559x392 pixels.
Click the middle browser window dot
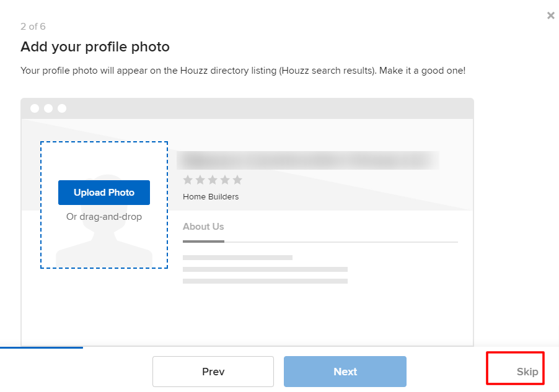(x=48, y=108)
